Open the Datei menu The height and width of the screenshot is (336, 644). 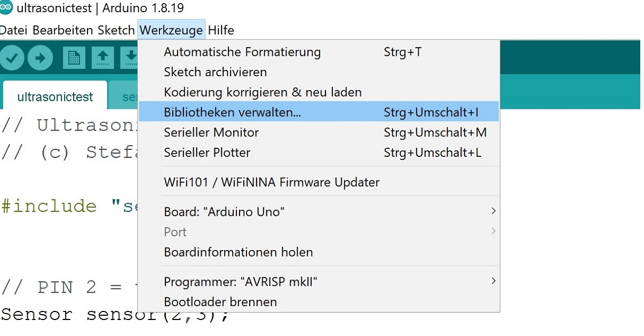coord(14,30)
